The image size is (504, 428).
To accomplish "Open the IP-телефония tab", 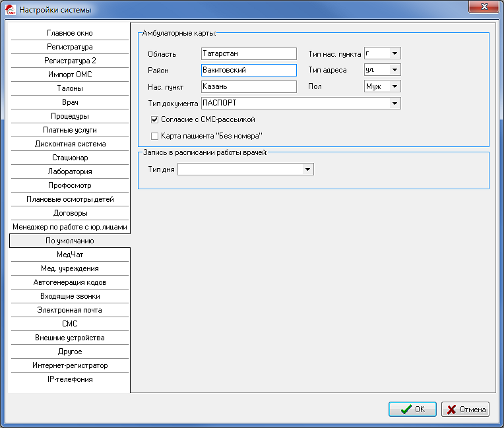I will click(70, 379).
